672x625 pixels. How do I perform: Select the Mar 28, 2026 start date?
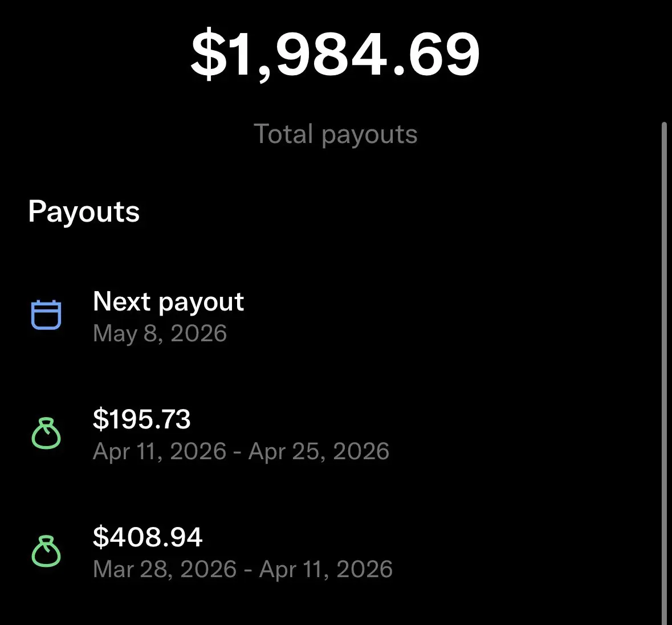tap(165, 569)
